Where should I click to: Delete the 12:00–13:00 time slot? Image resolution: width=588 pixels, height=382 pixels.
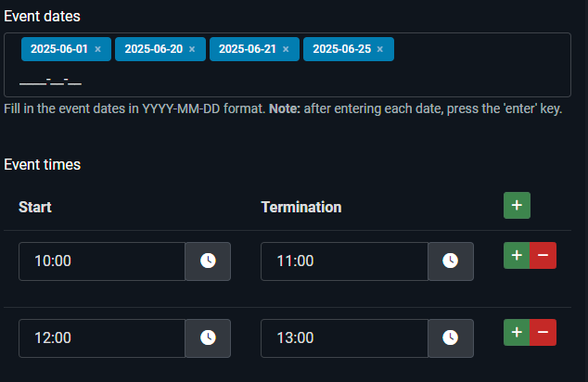pos(543,332)
